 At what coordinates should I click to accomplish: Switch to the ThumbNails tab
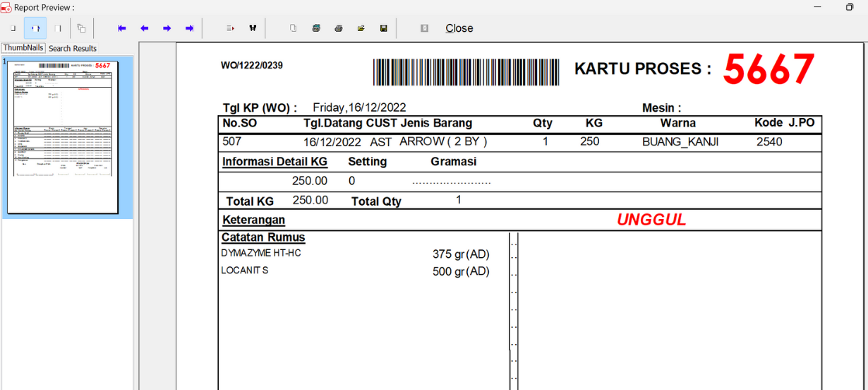(23, 48)
